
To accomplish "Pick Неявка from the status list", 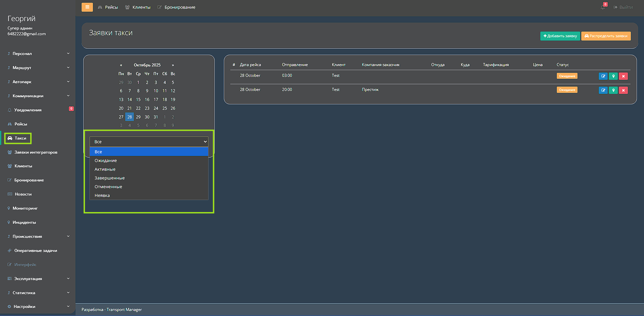I will pos(102,196).
